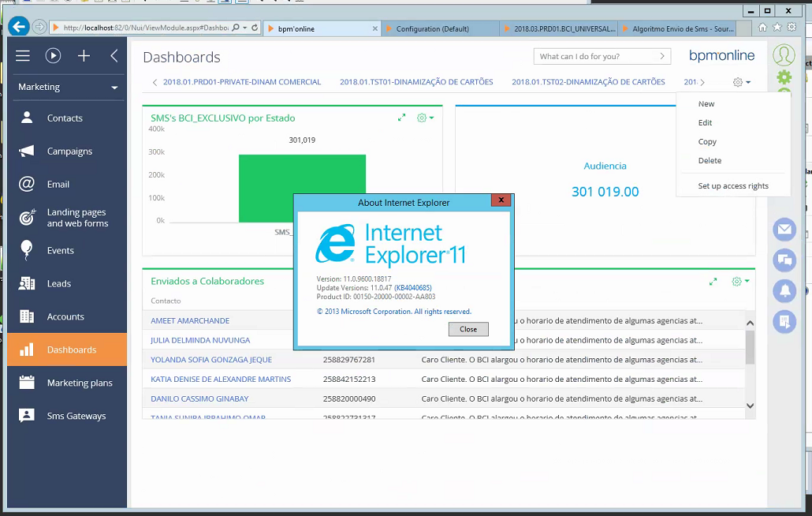This screenshot has height=516, width=812.
Task: Select 2018.01.TST01-DINAMIZAÇÃO DE CARTÕES tab
Action: point(416,82)
